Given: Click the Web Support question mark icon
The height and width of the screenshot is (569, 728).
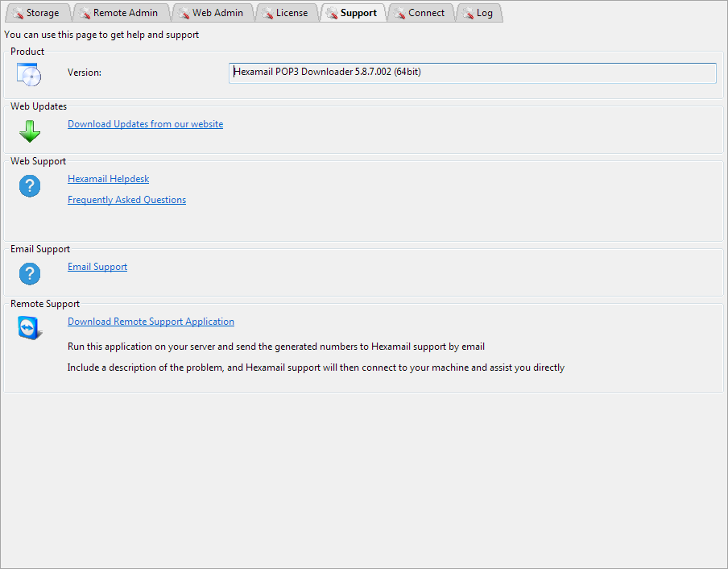Looking at the screenshot, I should pyautogui.click(x=29, y=186).
